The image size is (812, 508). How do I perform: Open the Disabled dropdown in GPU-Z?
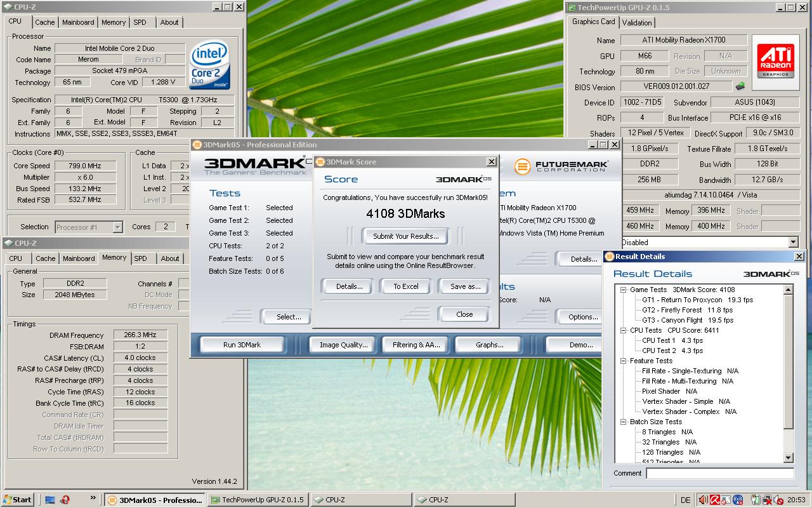(793, 242)
